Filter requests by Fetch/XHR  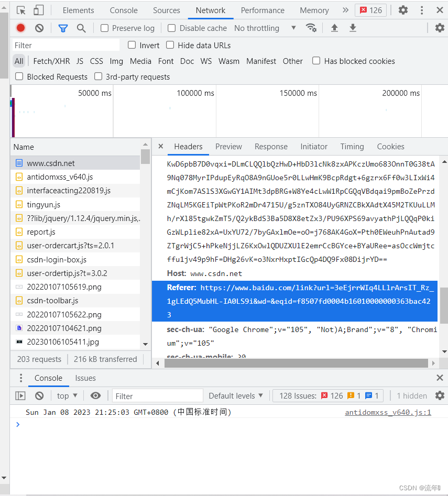click(51, 61)
